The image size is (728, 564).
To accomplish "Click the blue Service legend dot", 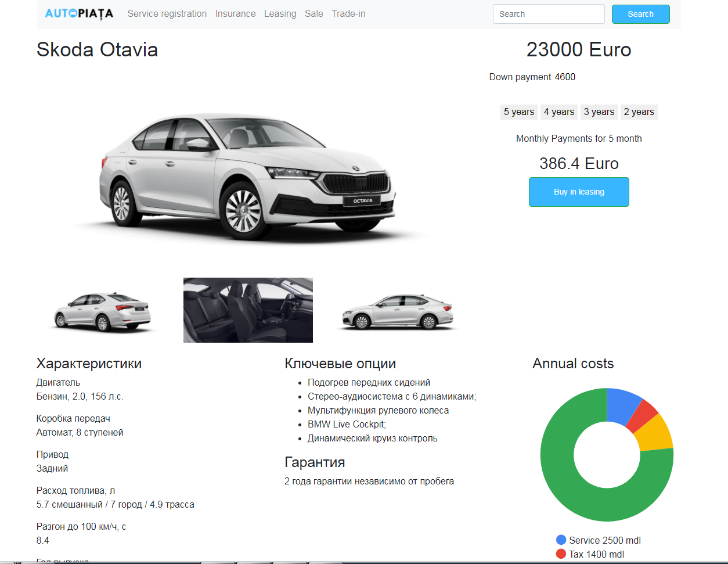I will click(561, 540).
